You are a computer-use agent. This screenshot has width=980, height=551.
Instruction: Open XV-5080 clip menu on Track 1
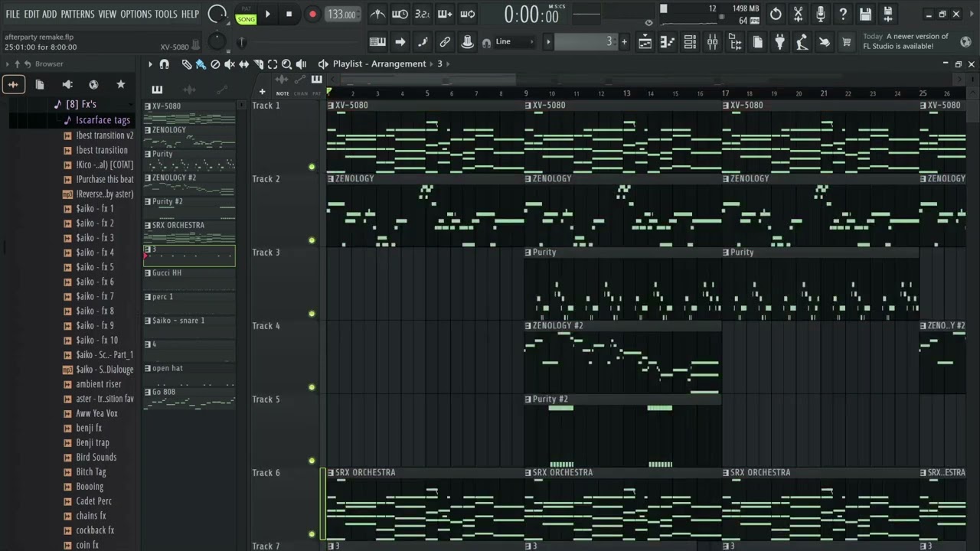coord(330,105)
